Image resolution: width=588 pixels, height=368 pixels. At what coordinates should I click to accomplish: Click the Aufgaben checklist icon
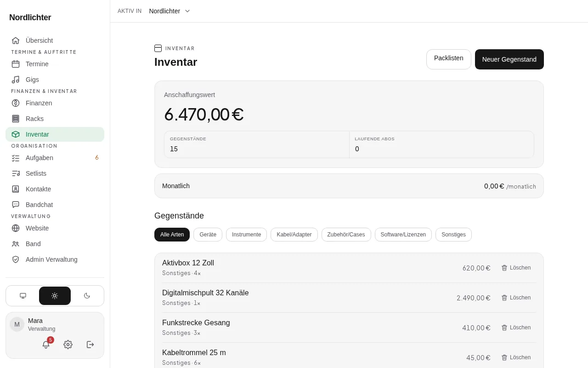pyautogui.click(x=16, y=158)
